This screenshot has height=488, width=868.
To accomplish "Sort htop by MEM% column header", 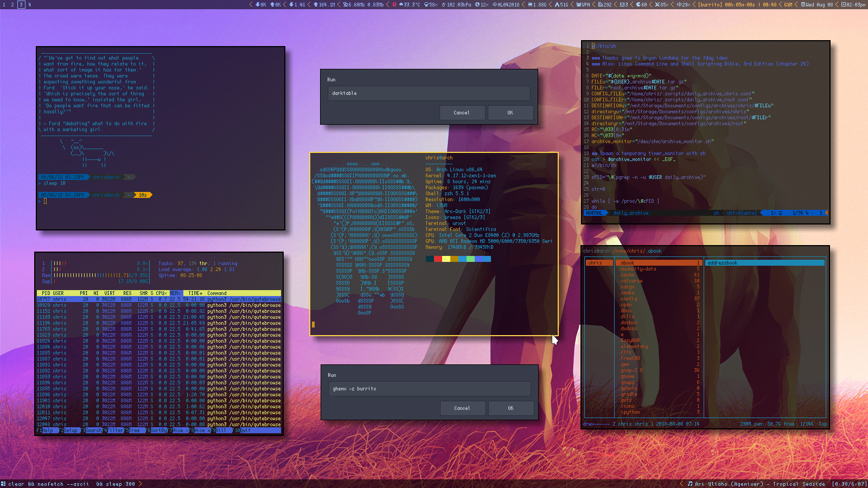I will [x=175, y=293].
